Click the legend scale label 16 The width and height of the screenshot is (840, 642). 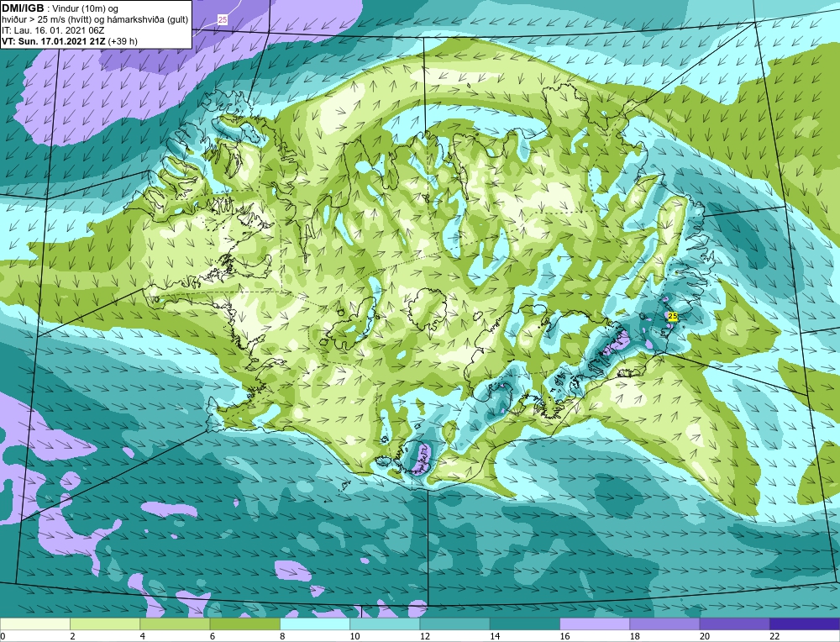click(564, 636)
